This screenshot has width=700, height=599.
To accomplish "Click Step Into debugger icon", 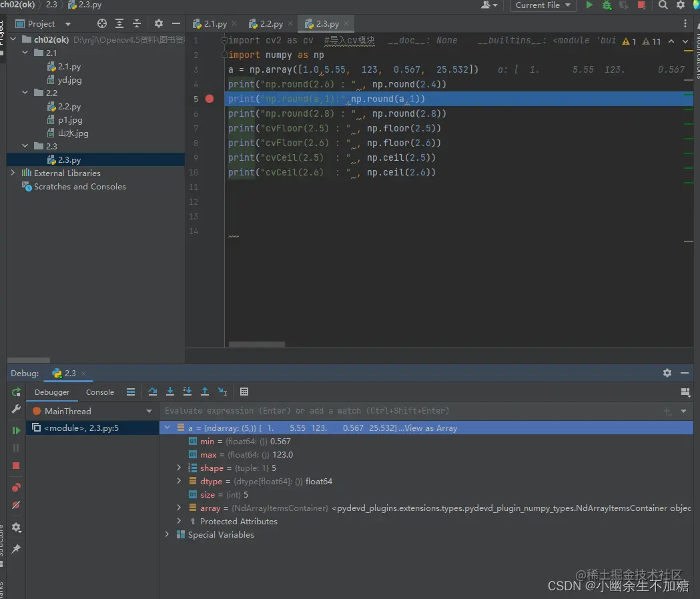I will 170,392.
